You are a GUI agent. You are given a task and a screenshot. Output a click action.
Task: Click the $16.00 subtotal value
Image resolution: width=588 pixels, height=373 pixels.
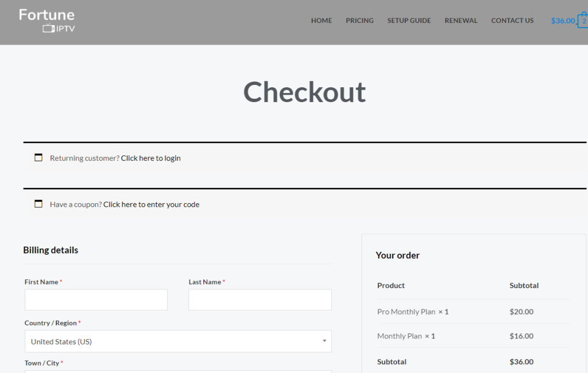tap(521, 336)
